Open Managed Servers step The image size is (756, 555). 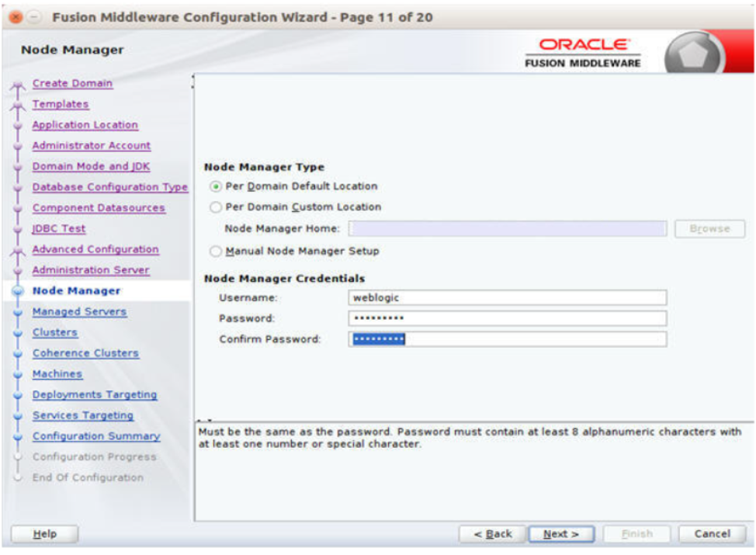[79, 311]
